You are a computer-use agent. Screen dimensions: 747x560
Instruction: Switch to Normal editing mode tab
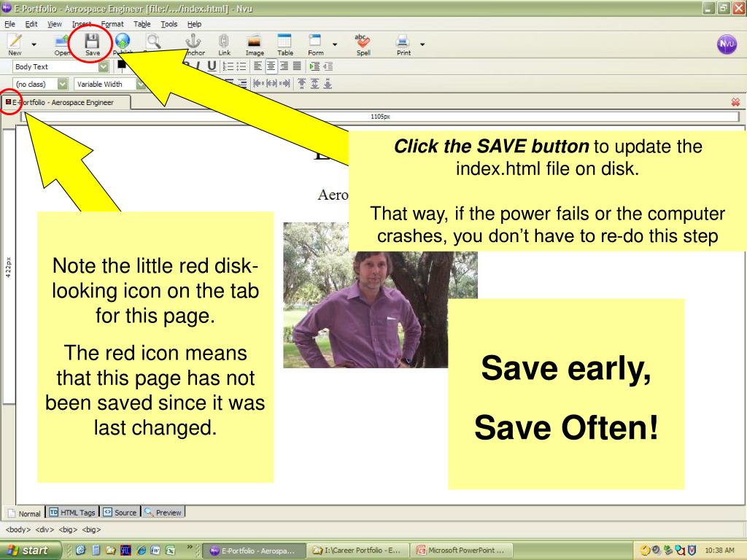tap(24, 513)
